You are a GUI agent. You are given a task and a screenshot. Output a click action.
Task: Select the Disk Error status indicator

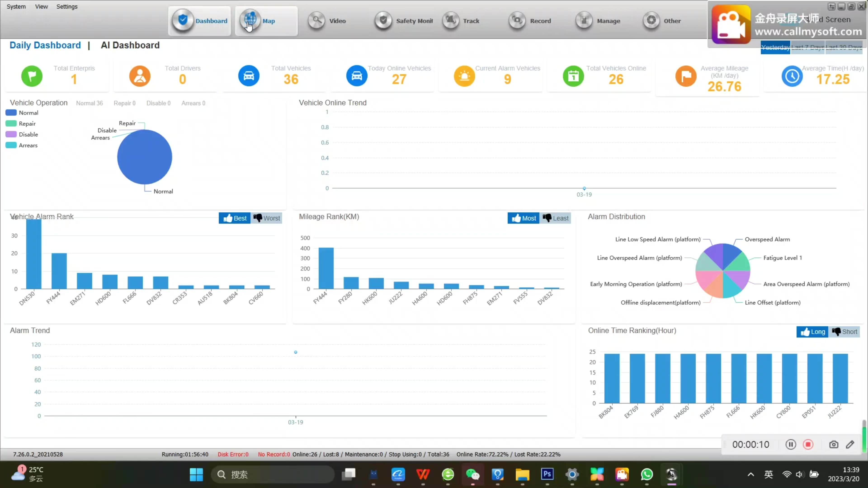tap(233, 455)
